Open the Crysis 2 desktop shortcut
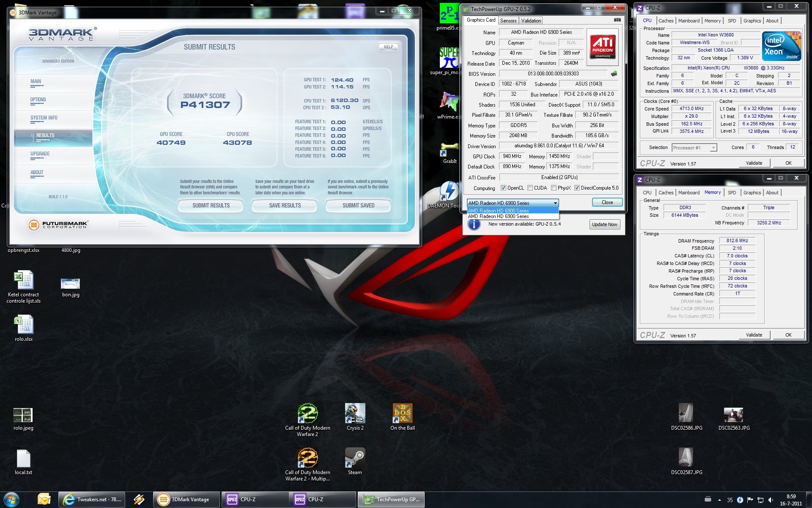 coord(355,417)
